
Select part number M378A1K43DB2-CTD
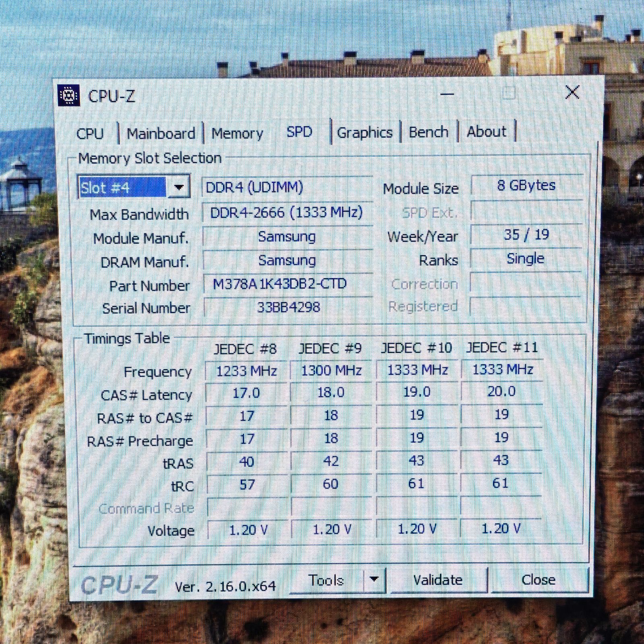pyautogui.click(x=288, y=284)
